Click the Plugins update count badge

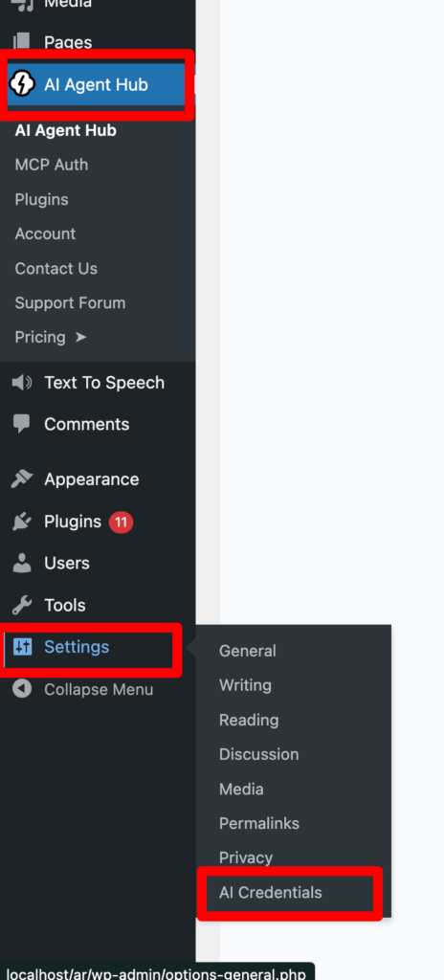point(122,522)
